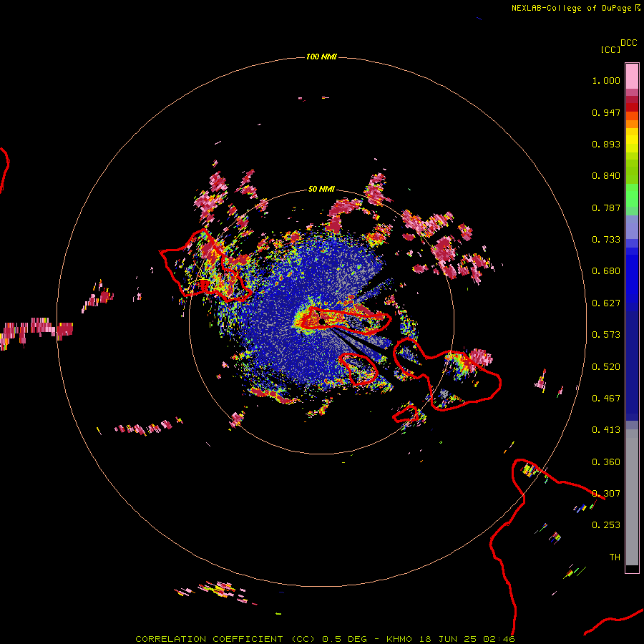
Task: Click the 0.840 scale value
Action: 606,176
